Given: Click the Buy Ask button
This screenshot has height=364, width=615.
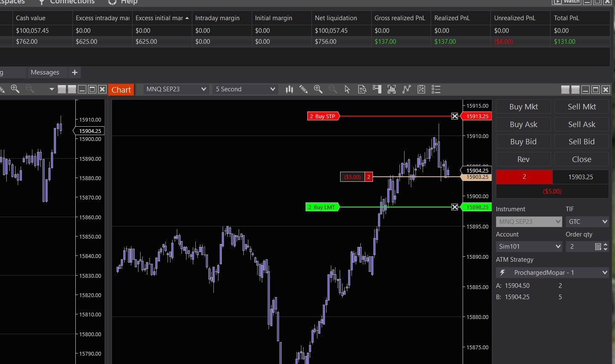Looking at the screenshot, I should (x=523, y=125).
